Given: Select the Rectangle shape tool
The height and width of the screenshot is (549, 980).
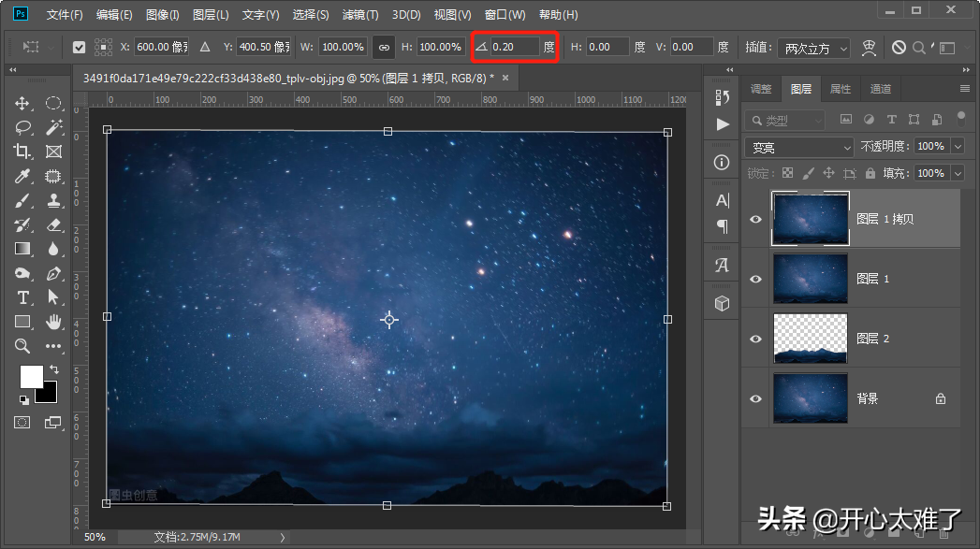Looking at the screenshot, I should pyautogui.click(x=22, y=322).
